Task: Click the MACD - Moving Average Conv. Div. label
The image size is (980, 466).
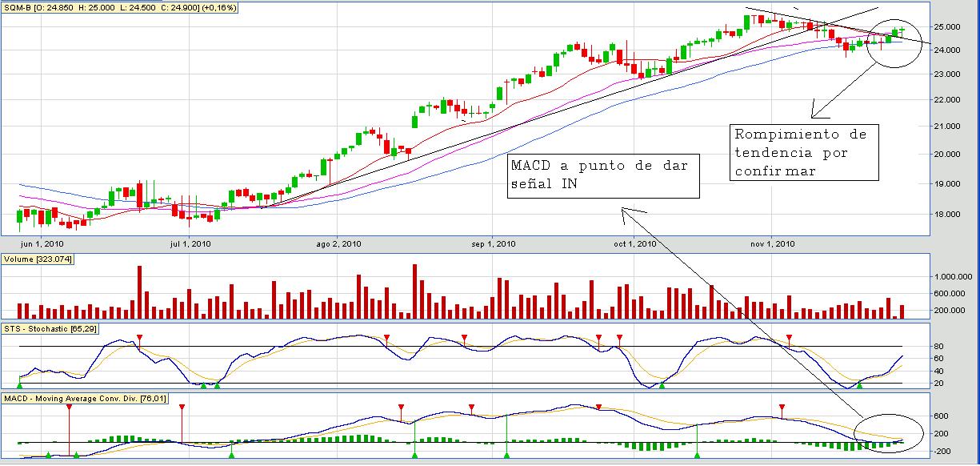Action: tap(85, 398)
